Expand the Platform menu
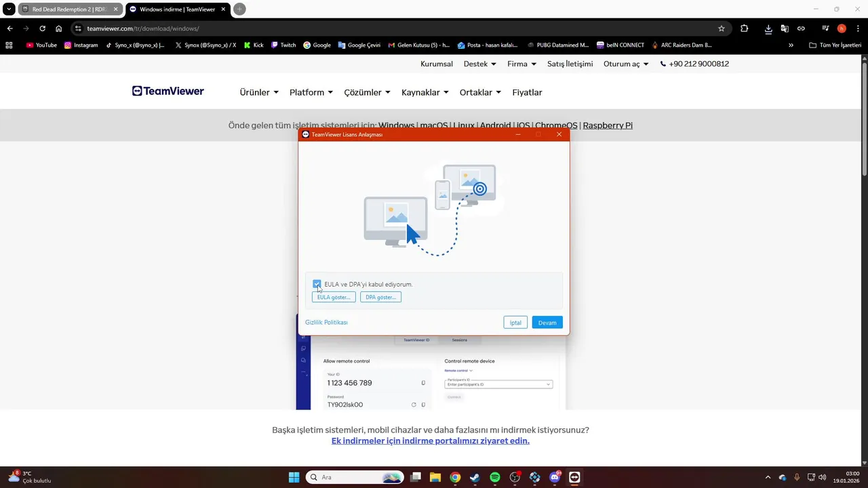The width and height of the screenshot is (868, 488). point(311,92)
